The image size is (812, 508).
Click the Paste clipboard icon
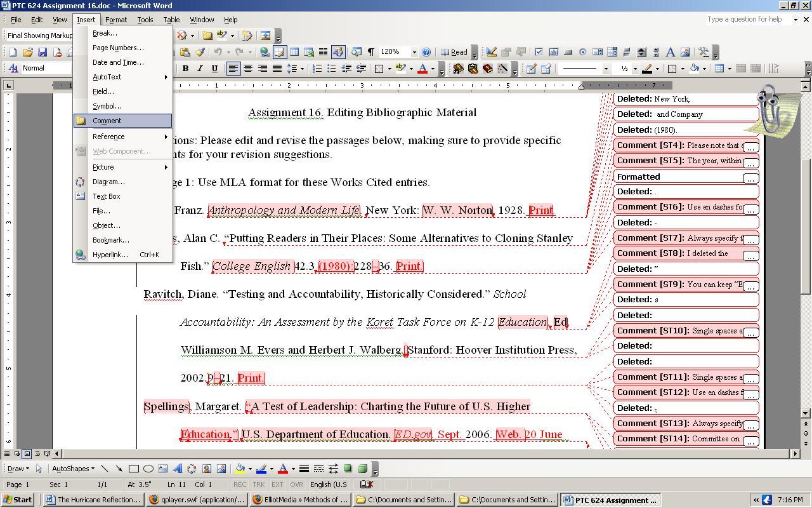(185, 52)
